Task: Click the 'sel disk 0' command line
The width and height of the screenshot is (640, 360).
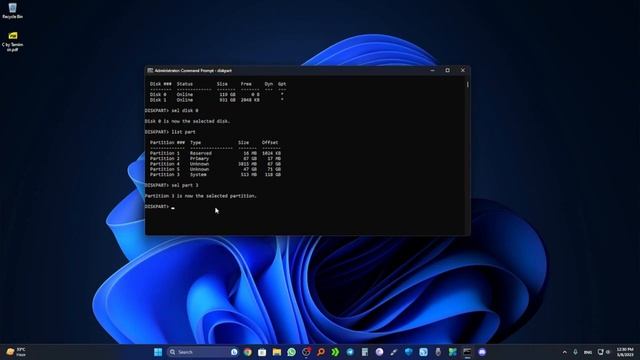Action: (x=171, y=111)
